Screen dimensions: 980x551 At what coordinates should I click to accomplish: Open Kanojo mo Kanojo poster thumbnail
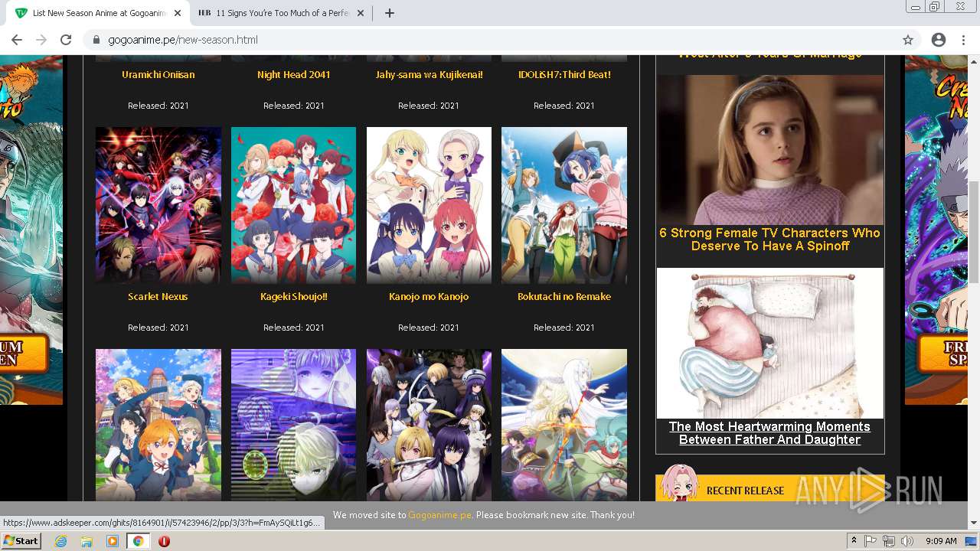point(429,205)
